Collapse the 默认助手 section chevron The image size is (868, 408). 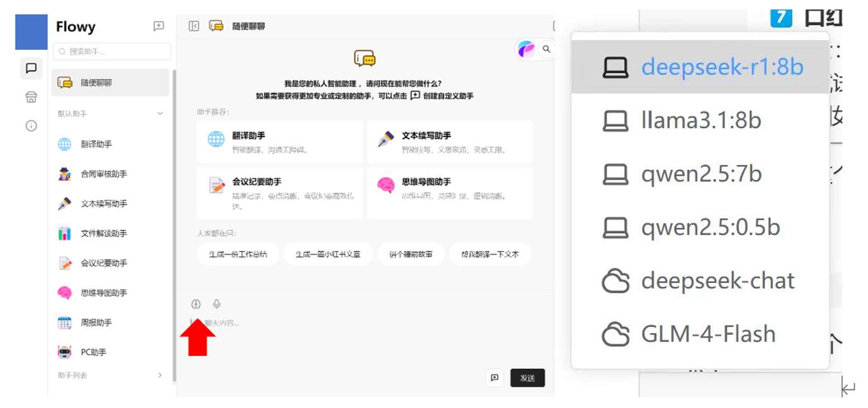coord(160,113)
